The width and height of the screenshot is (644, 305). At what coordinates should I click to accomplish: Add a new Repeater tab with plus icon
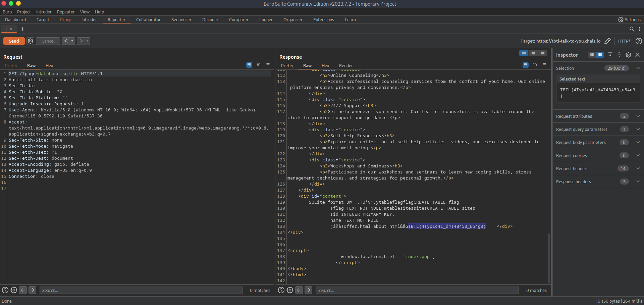22,29
